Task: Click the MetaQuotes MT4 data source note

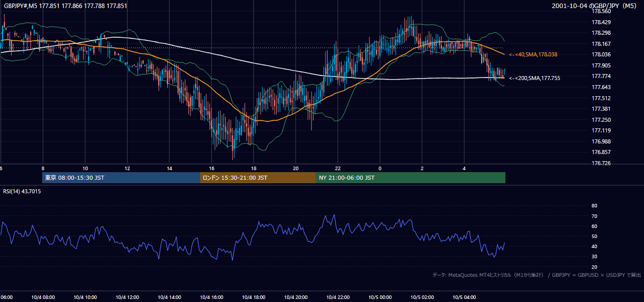Action: pyautogui.click(x=537, y=275)
